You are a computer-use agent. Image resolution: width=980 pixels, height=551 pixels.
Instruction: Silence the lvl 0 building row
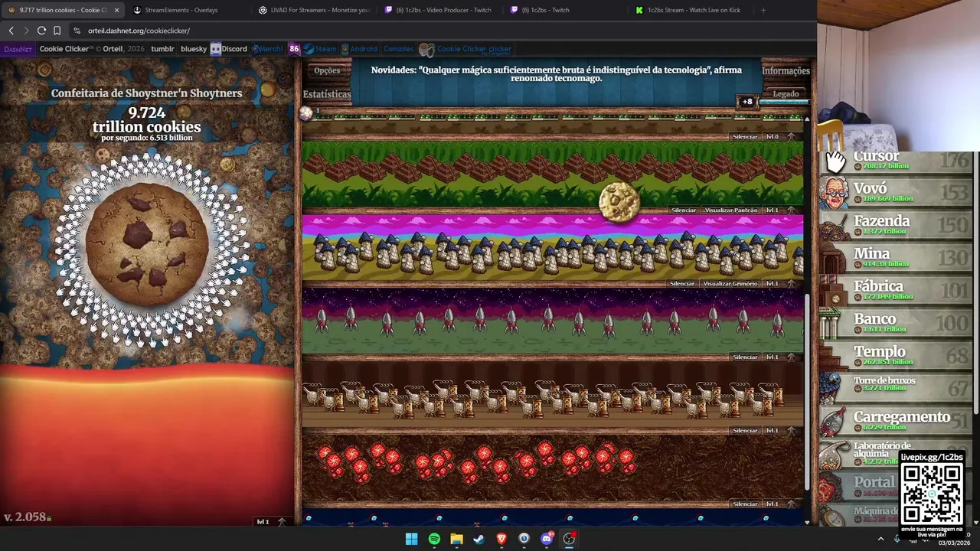745,137
